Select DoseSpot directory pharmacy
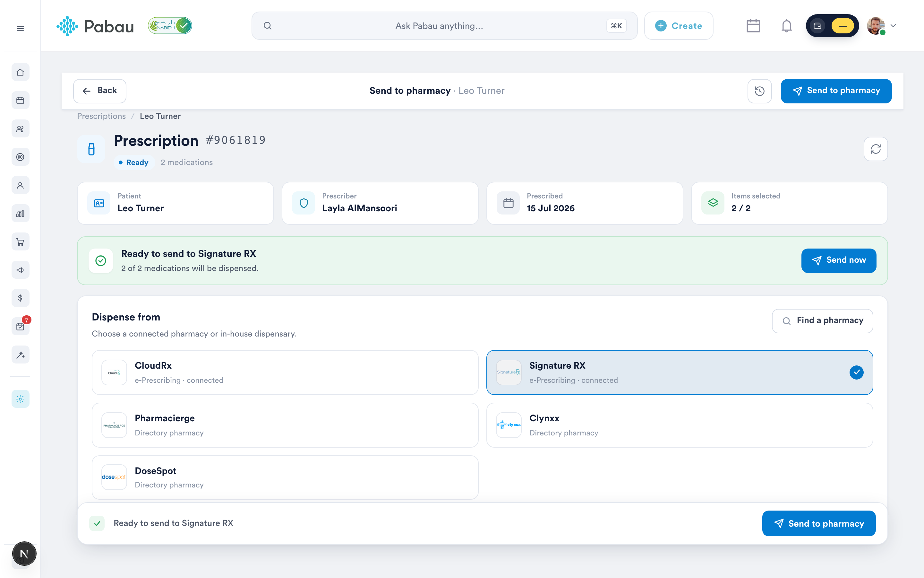The image size is (924, 578). pos(285,477)
